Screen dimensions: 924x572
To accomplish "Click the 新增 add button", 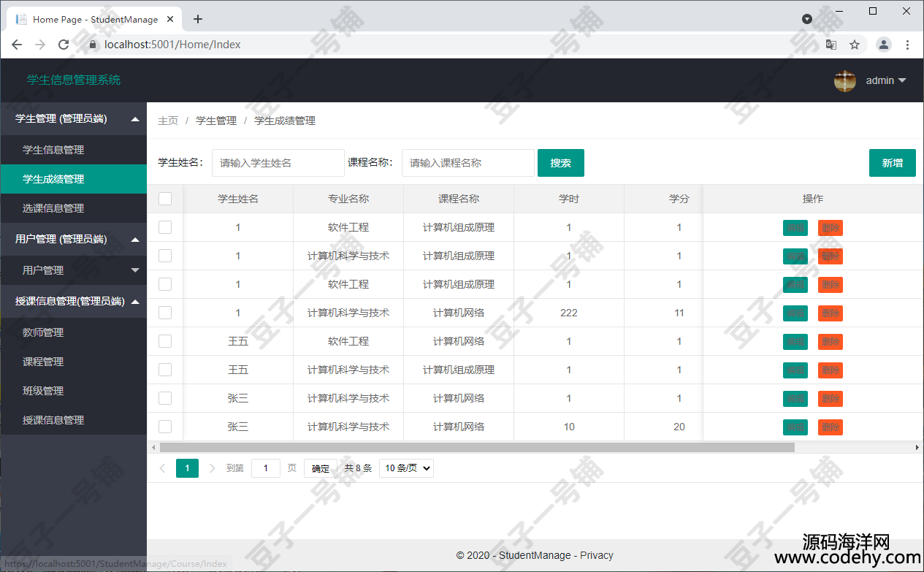I will (x=892, y=163).
